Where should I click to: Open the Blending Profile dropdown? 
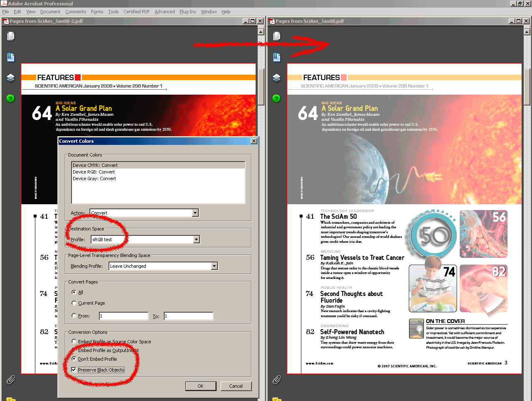214,266
